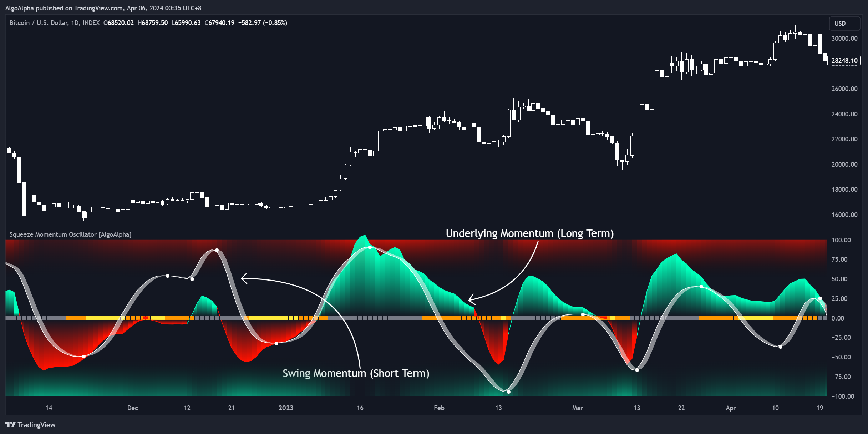Click the 0.00 oscillator axis label
The image size is (868, 434).
[838, 318]
